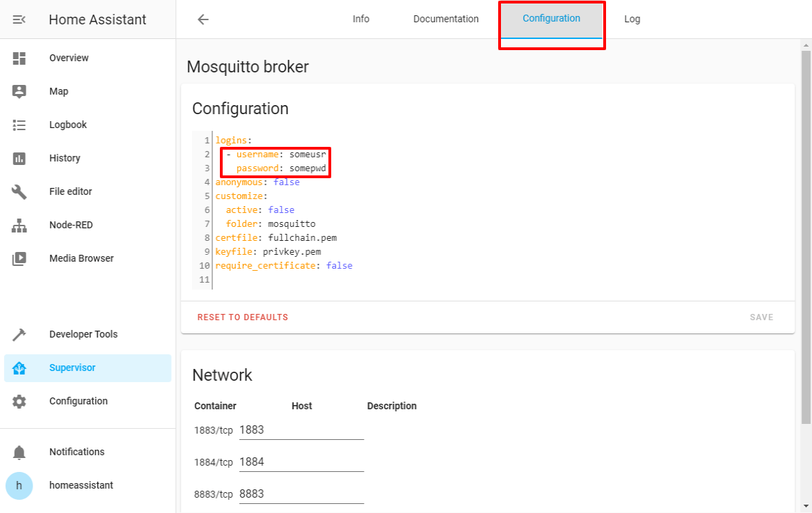Open Media Browser icon
Image resolution: width=812 pixels, height=513 pixels.
(19, 259)
